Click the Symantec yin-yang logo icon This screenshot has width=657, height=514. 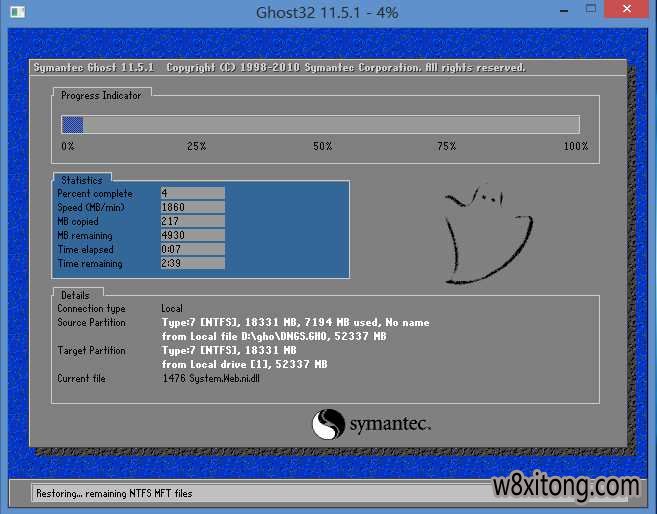(328, 425)
